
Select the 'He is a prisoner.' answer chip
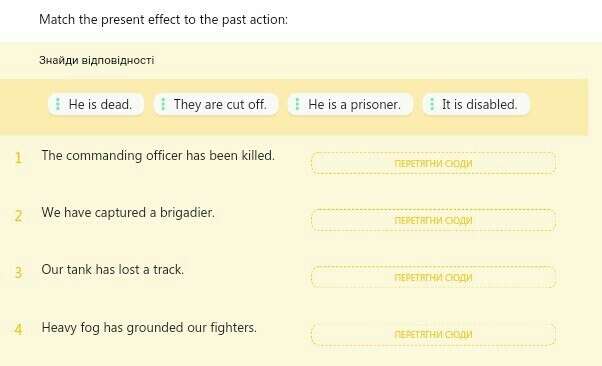coord(350,104)
